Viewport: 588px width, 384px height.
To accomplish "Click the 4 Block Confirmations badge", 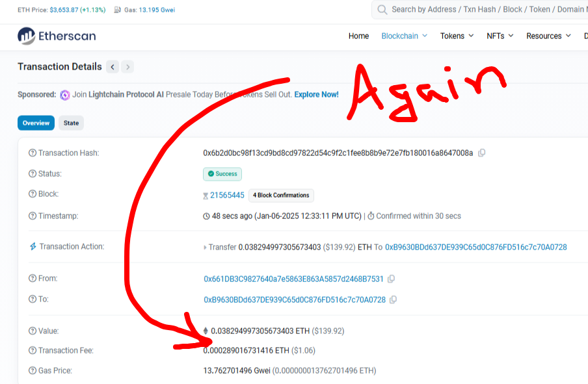I will (x=281, y=195).
